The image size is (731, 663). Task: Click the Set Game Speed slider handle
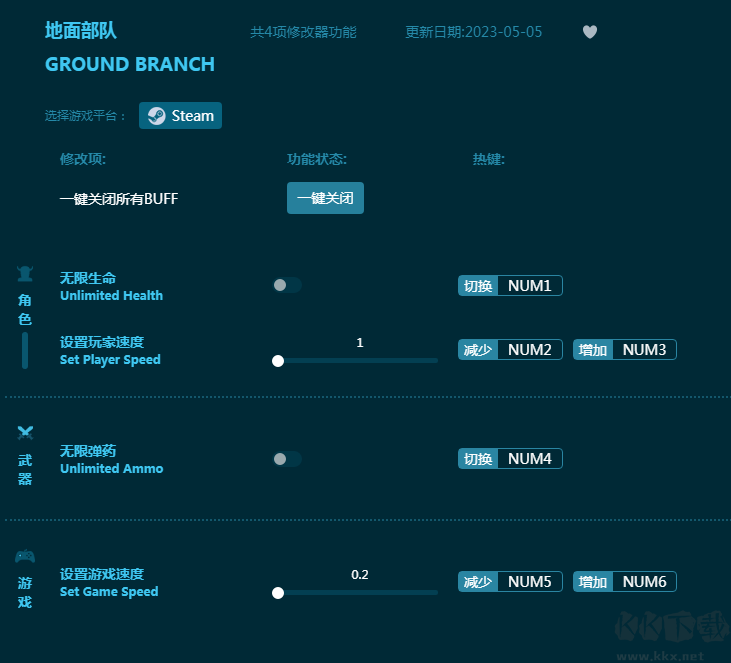pos(278,593)
